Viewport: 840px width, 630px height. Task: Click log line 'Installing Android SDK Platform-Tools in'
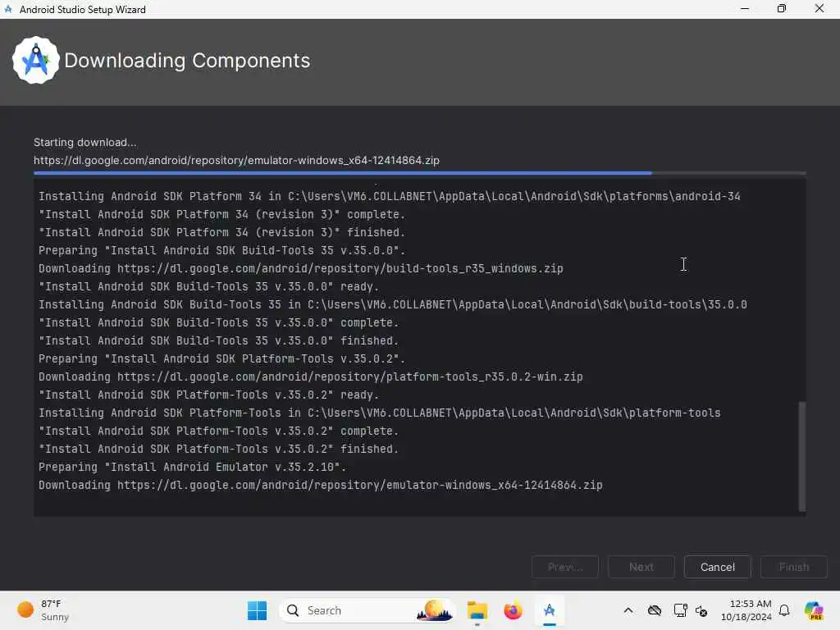pyautogui.click(x=379, y=413)
